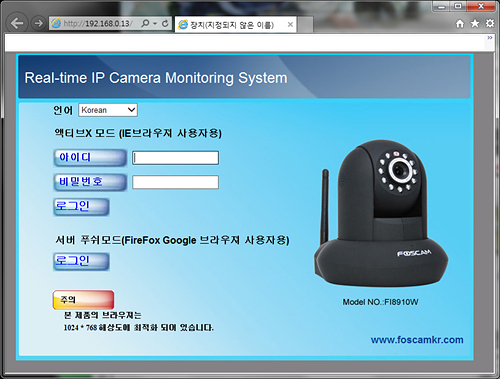The height and width of the screenshot is (379, 500).
Task: Open a new blank tab
Action: (305, 25)
